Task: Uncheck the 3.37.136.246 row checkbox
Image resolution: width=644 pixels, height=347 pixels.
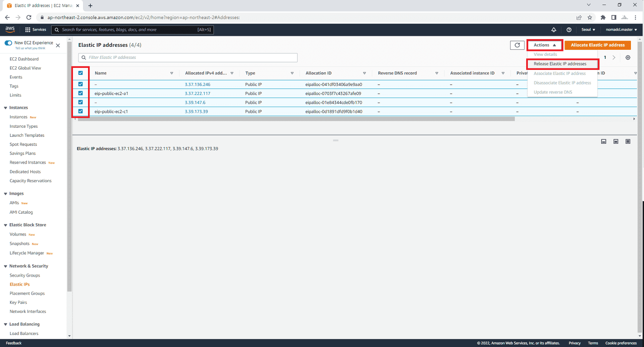Action: point(80,84)
